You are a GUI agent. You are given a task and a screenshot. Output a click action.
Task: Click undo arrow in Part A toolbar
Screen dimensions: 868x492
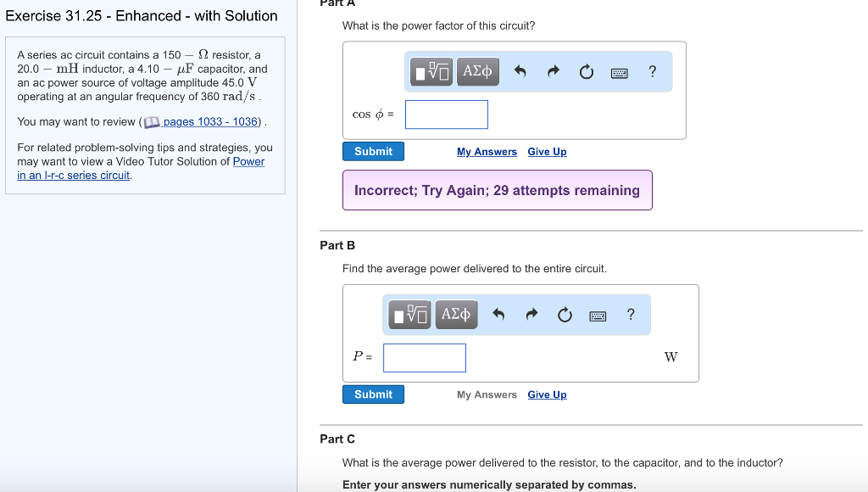click(520, 72)
